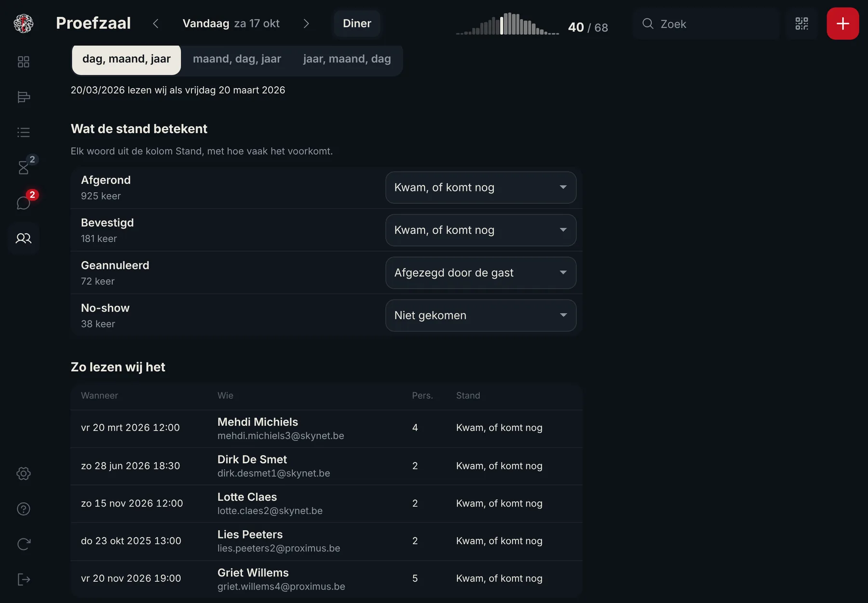868x603 pixels.
Task: Go to next day with right chevron
Action: [306, 23]
